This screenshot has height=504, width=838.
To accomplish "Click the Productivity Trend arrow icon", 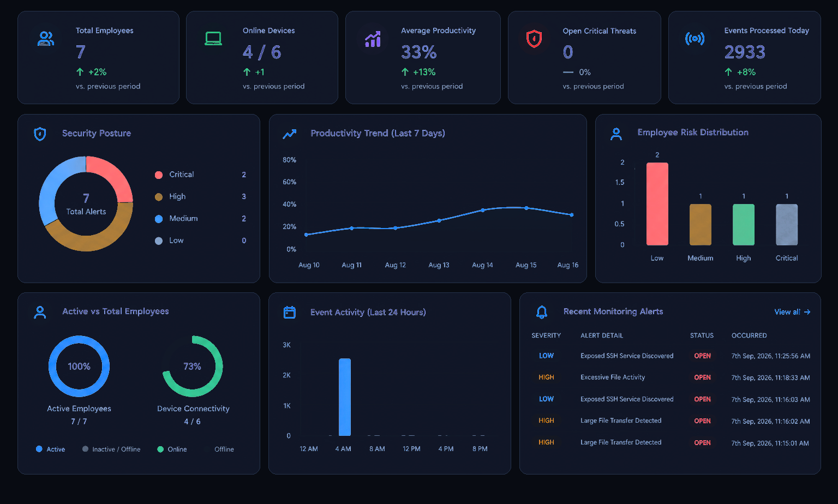I will pyautogui.click(x=289, y=134).
